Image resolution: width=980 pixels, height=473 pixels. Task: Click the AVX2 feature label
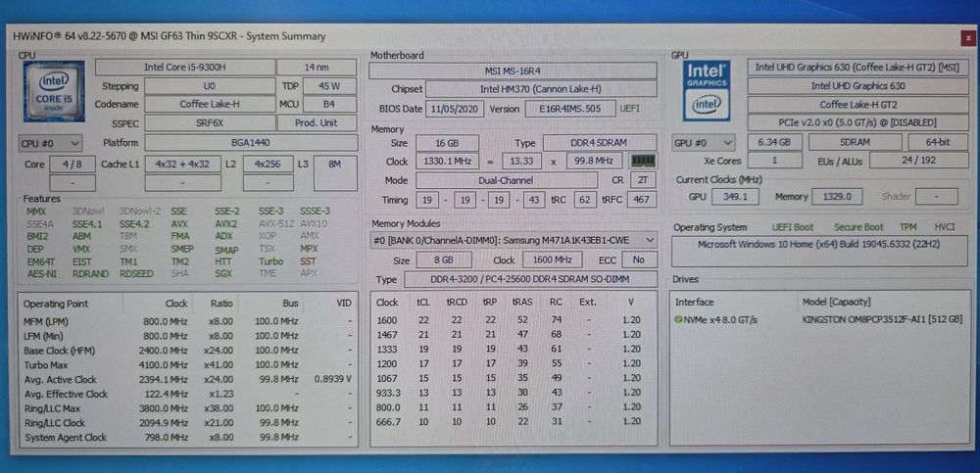[225, 223]
